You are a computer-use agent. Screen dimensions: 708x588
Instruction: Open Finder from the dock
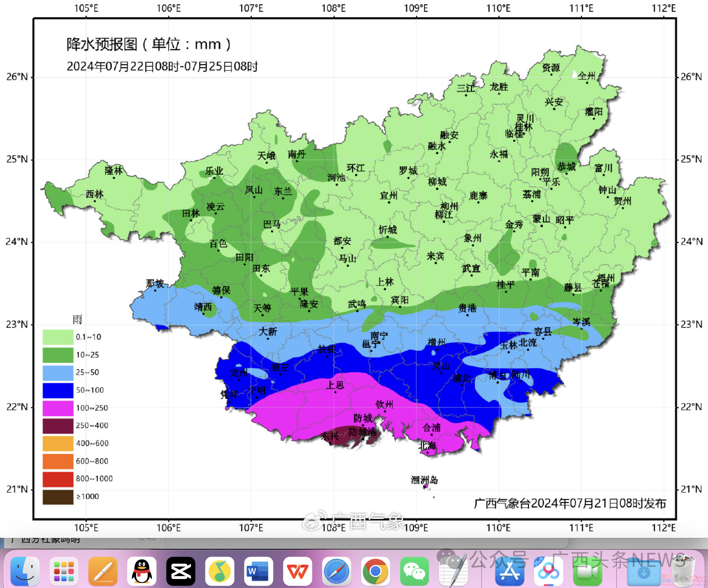click(25, 571)
